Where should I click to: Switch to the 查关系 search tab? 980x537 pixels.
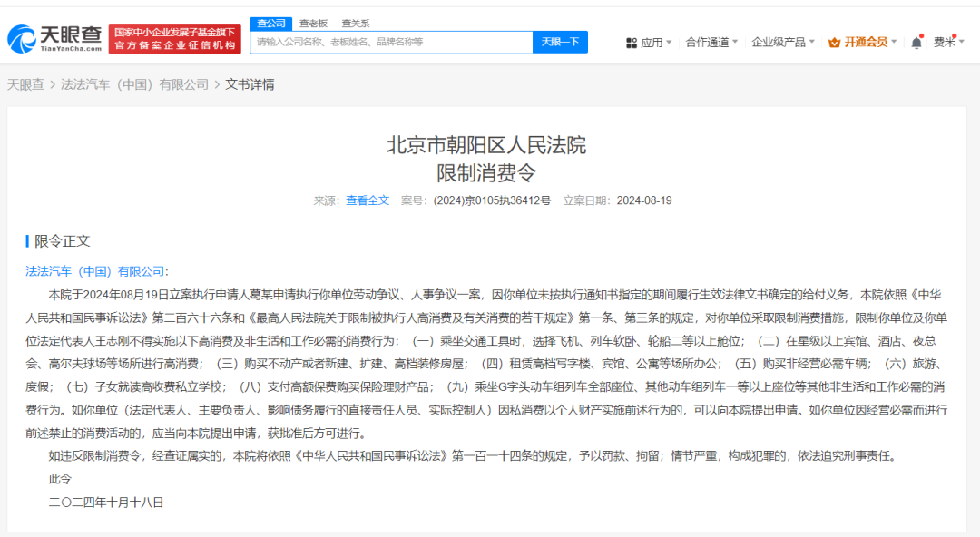[x=355, y=23]
